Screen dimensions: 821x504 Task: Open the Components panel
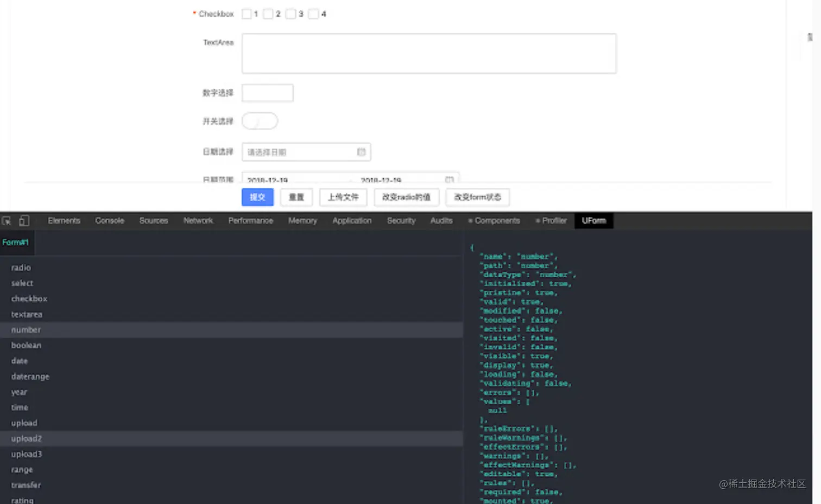(x=496, y=220)
